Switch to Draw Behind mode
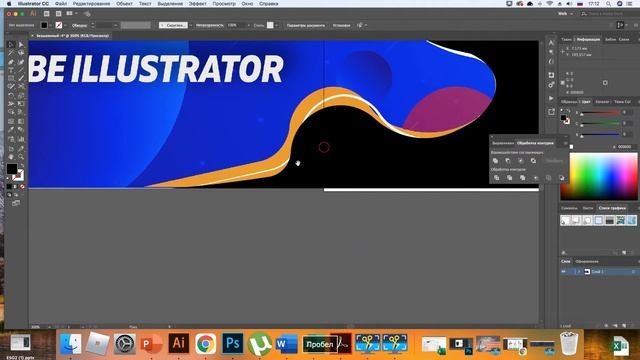 [x=16, y=195]
